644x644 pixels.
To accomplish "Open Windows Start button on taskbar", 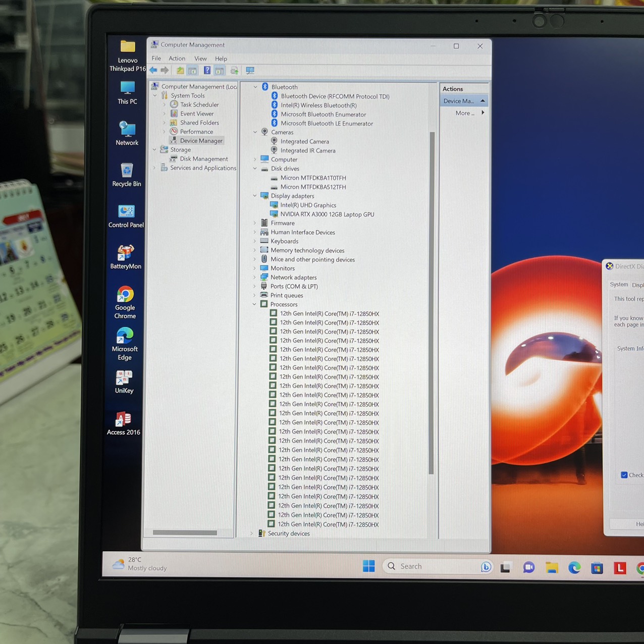I will (369, 566).
